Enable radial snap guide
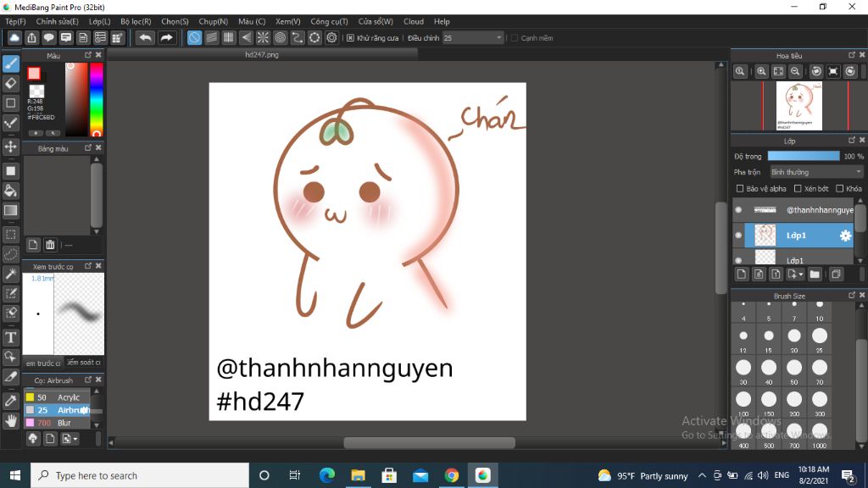This screenshot has height=488, width=868. point(263,37)
